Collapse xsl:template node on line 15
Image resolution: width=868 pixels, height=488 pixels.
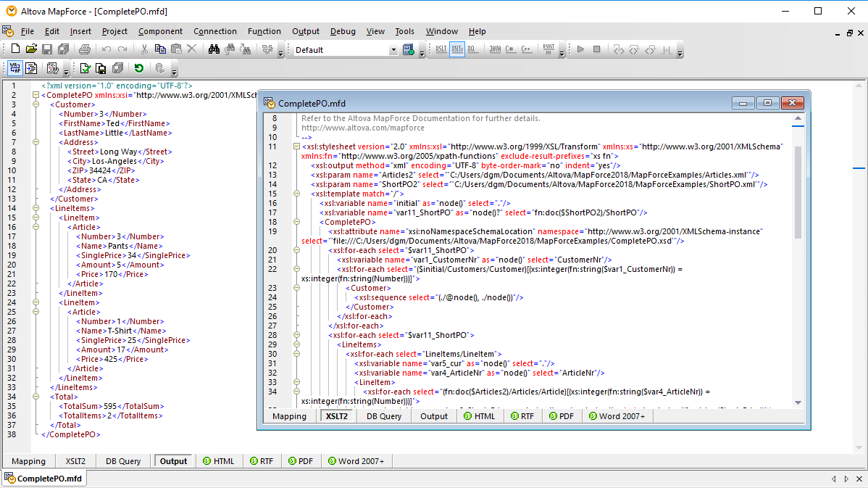296,194
